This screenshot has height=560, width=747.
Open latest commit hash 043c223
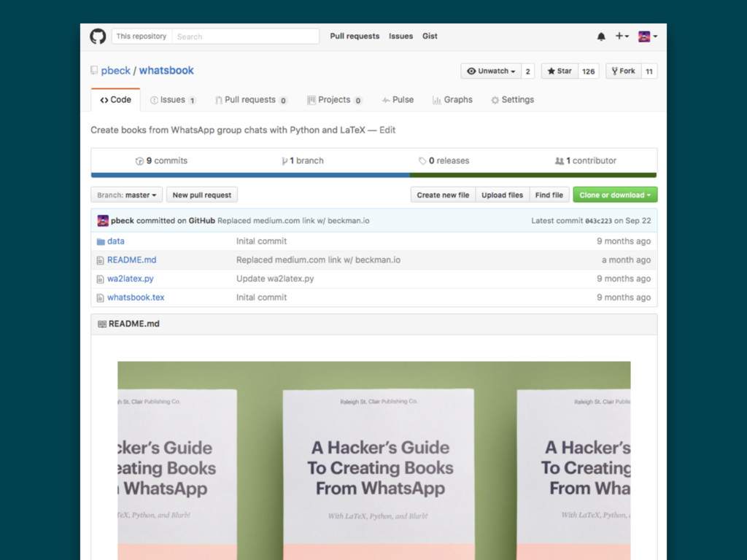click(598, 221)
